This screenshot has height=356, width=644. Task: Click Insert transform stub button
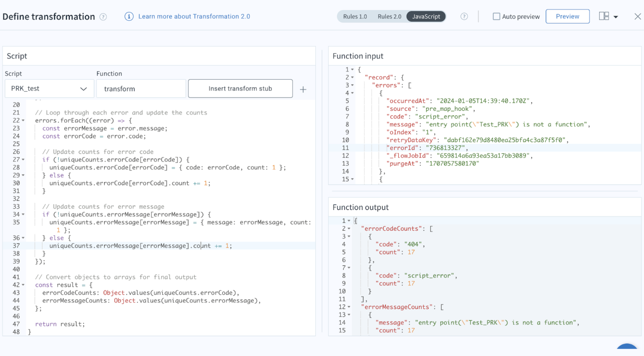(240, 89)
